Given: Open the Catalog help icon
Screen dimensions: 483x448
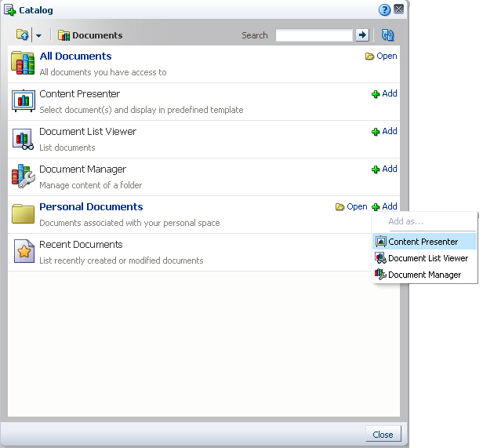Looking at the screenshot, I should 384,10.
